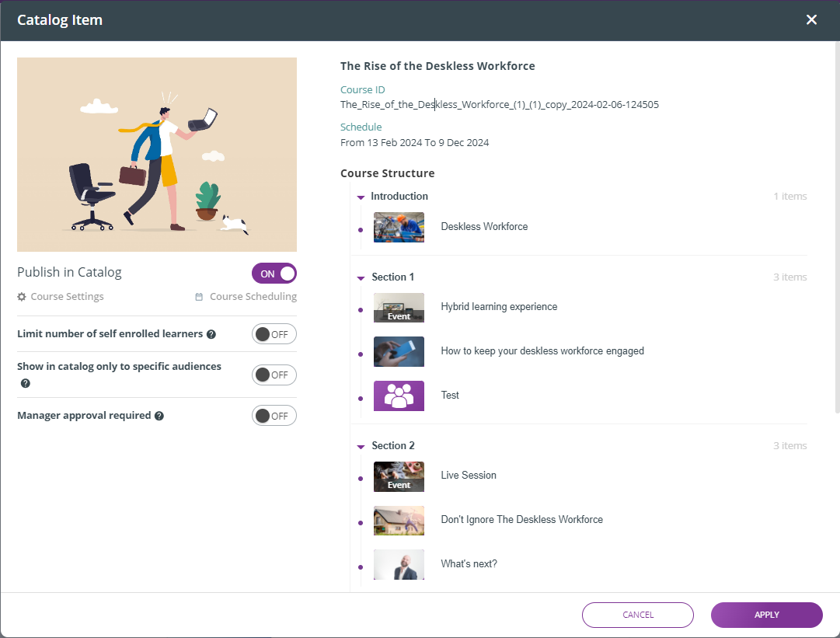Click the dialog's vertical scrollbar
The height and width of the screenshot is (638, 840).
tap(835, 233)
